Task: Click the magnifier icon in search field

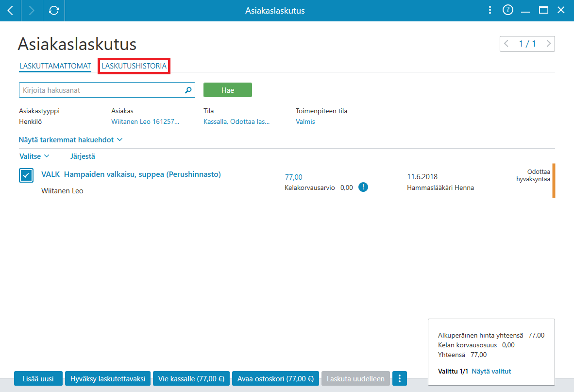Action: [x=188, y=90]
